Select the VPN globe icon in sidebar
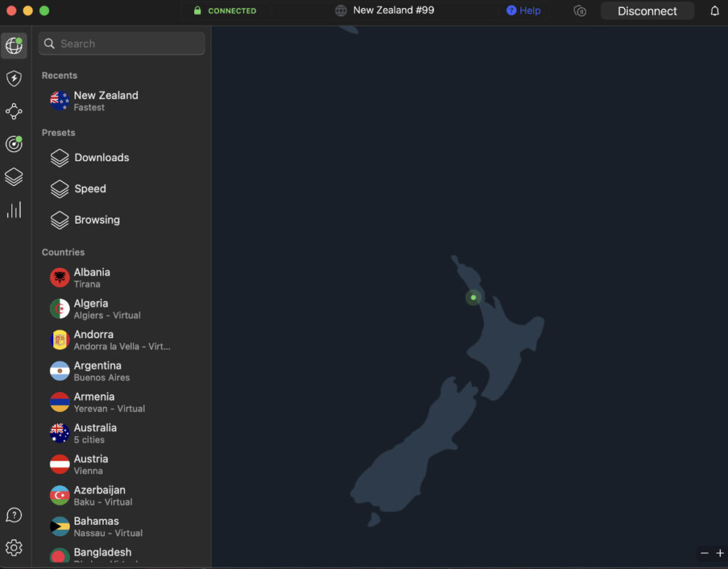Image resolution: width=728 pixels, height=569 pixels. (14, 45)
